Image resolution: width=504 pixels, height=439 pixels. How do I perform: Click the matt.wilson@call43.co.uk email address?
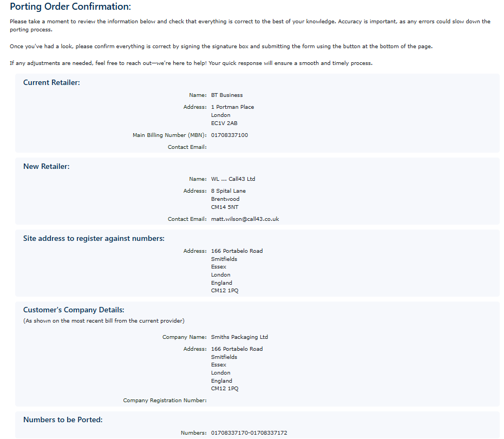[x=245, y=219]
